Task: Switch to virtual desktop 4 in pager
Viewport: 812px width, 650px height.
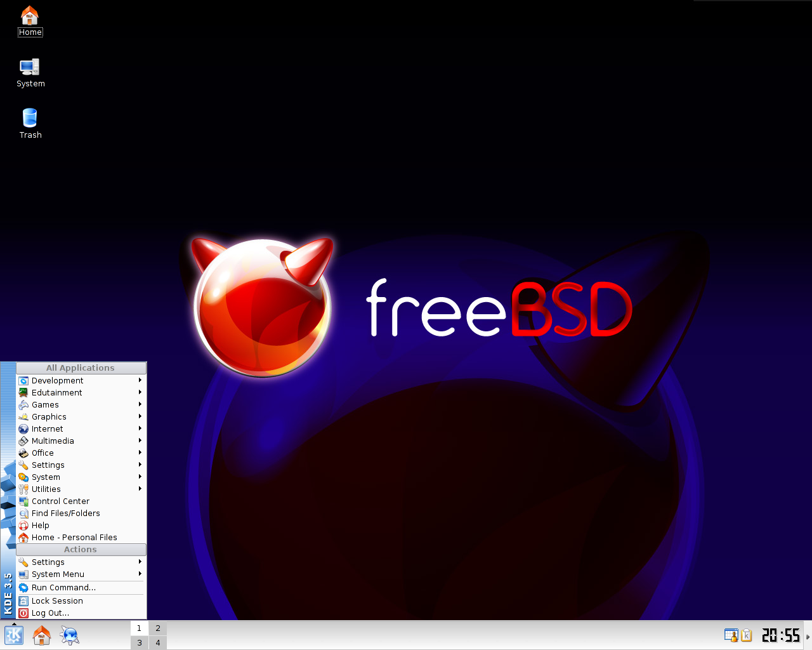Action: click(x=158, y=642)
